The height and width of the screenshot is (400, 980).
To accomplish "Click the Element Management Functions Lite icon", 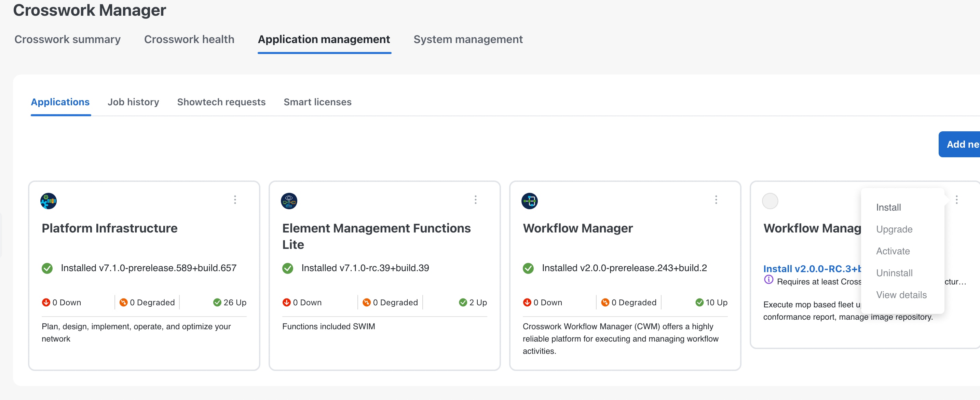I will (289, 201).
